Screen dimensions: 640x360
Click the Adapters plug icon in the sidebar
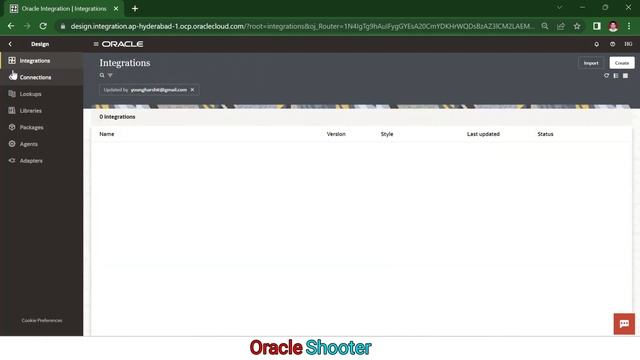click(12, 161)
